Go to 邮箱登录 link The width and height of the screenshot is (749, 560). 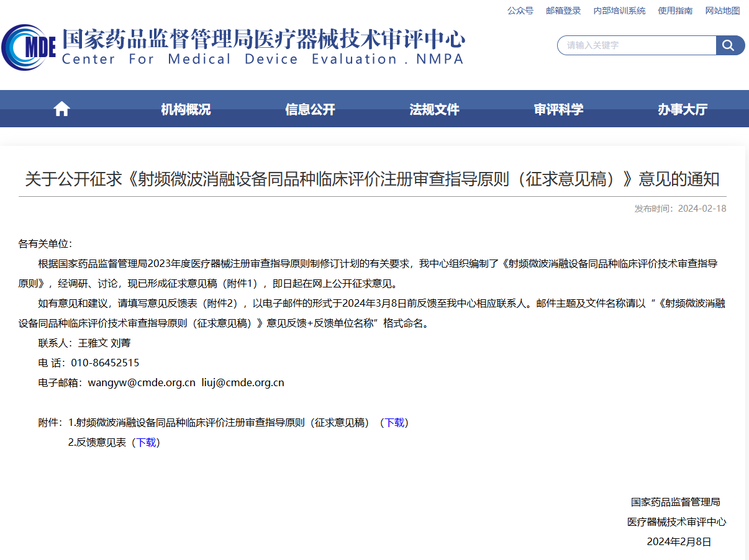point(563,11)
